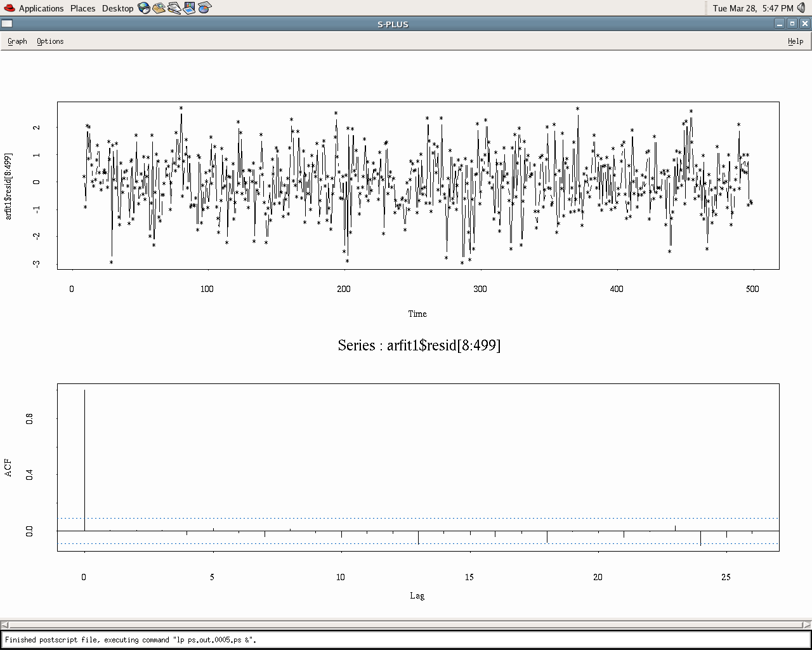Open the Applications menu

(x=41, y=8)
